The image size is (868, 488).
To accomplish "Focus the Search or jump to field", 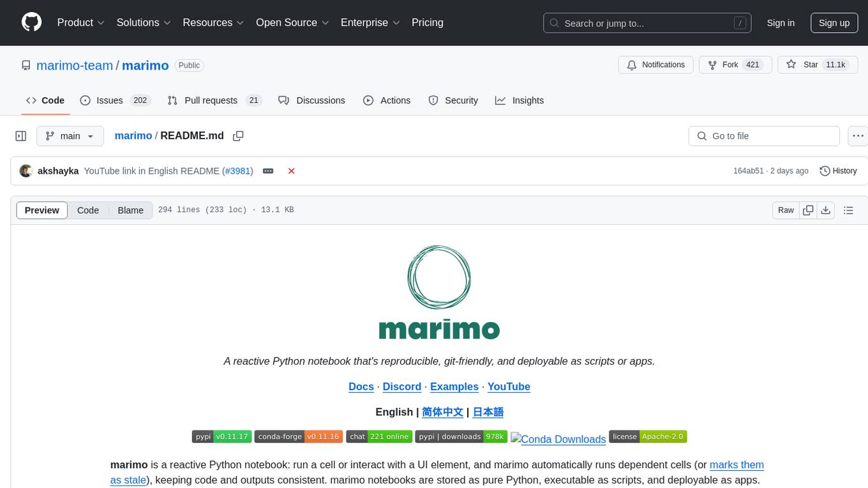I will pyautogui.click(x=648, y=23).
